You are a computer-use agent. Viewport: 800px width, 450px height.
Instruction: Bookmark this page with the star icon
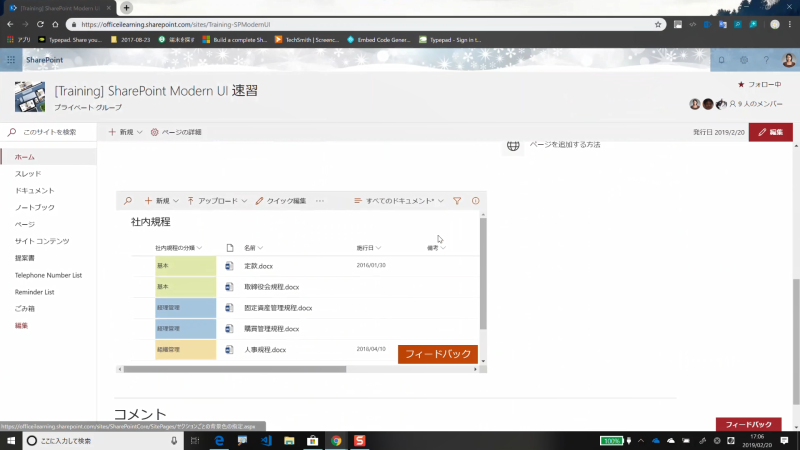tap(658, 24)
